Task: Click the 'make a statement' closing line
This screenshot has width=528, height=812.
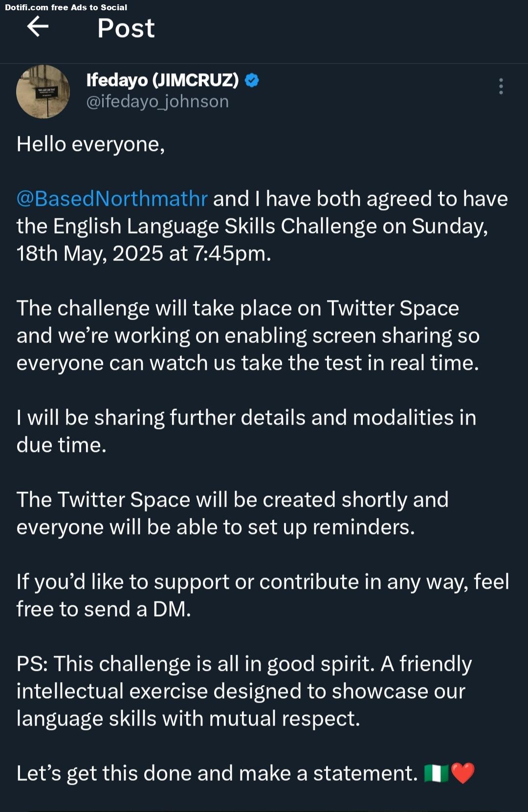Action: tap(217, 773)
